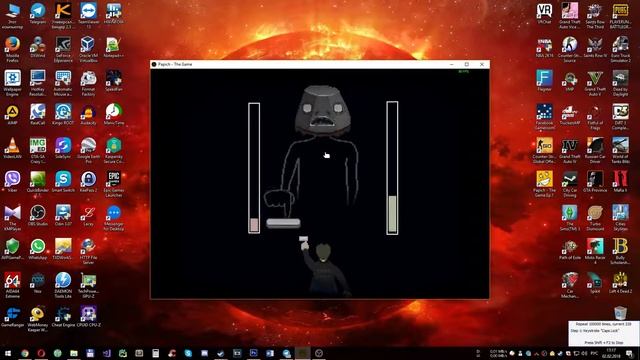This screenshot has height=360, width=640.
Task: Launch the WhatsApp desktop shortcut
Action: click(x=38, y=249)
